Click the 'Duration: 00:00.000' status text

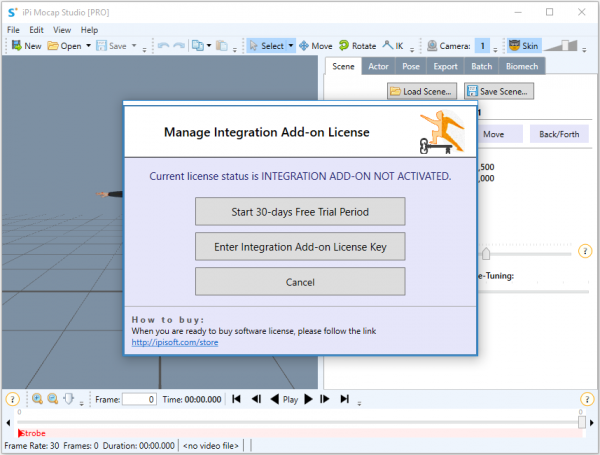click(x=139, y=446)
